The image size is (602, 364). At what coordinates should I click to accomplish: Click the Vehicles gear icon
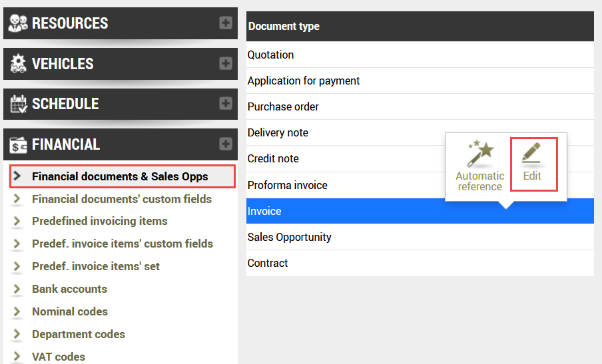coord(18,64)
